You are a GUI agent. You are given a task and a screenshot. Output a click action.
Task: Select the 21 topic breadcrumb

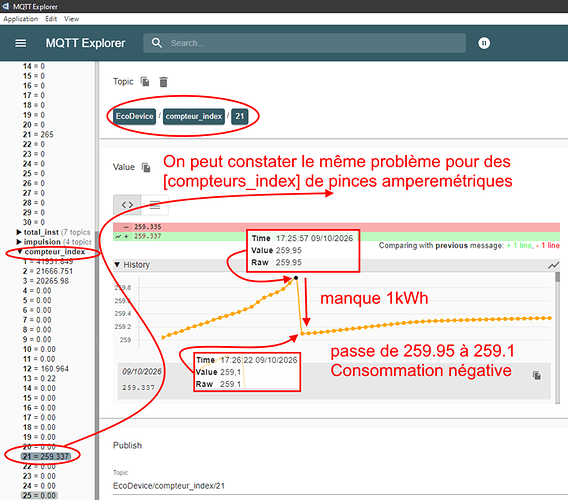(x=240, y=116)
